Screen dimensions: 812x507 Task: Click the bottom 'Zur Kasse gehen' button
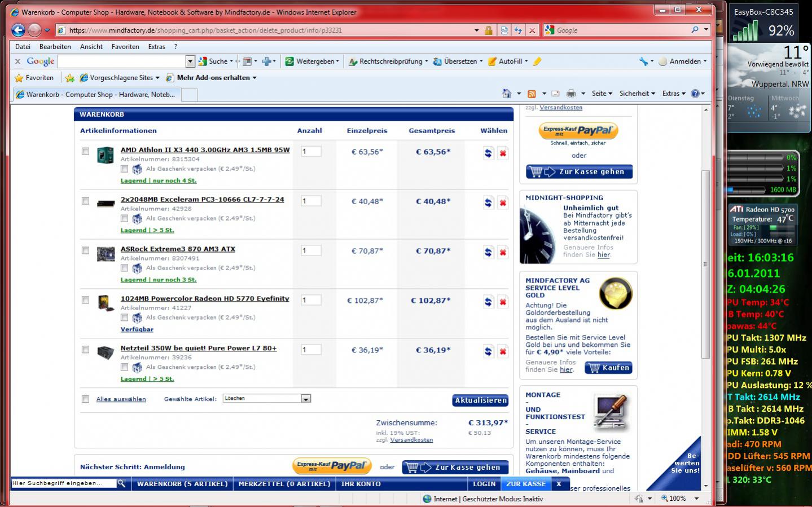coord(455,467)
